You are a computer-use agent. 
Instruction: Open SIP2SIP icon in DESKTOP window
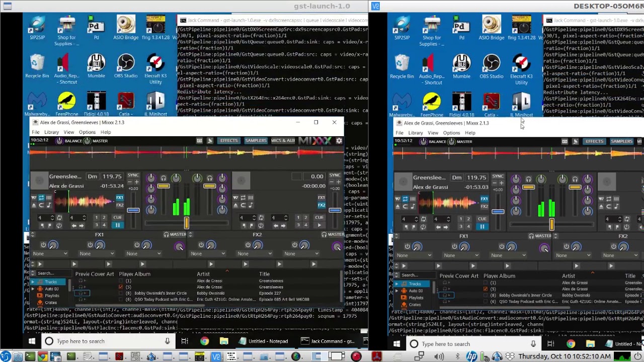tap(401, 28)
